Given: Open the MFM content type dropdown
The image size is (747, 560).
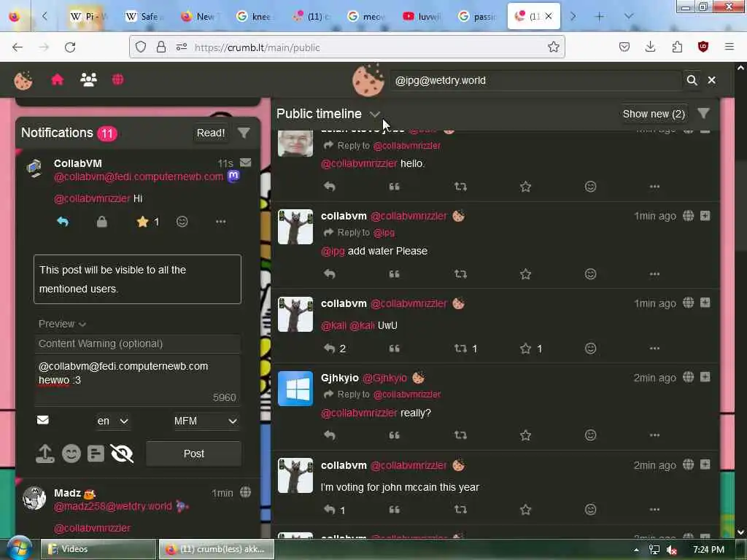Looking at the screenshot, I should point(205,421).
